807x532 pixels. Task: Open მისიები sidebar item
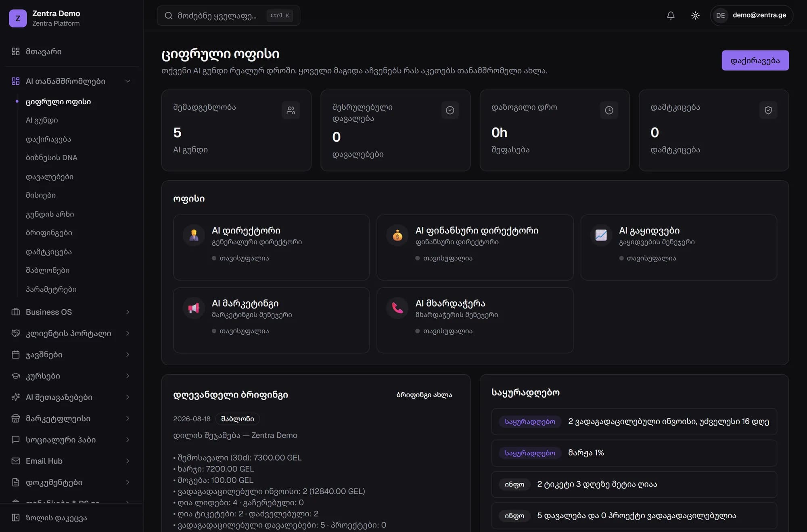[41, 195]
